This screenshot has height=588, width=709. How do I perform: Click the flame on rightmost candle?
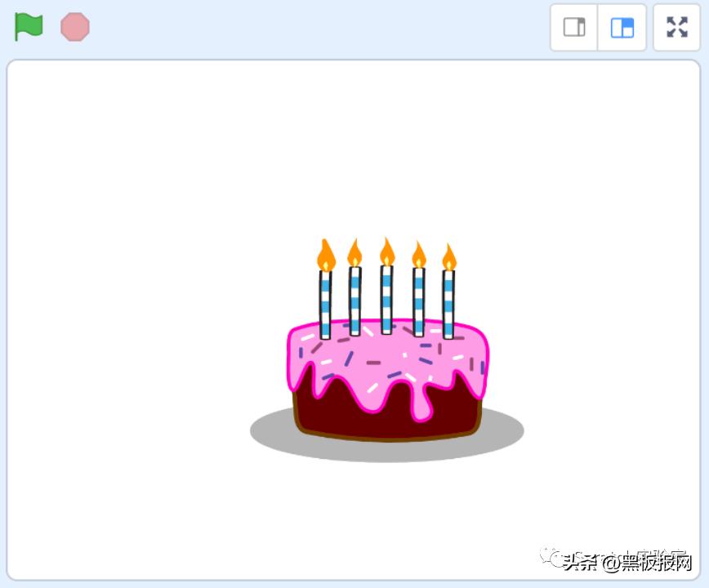(449, 257)
